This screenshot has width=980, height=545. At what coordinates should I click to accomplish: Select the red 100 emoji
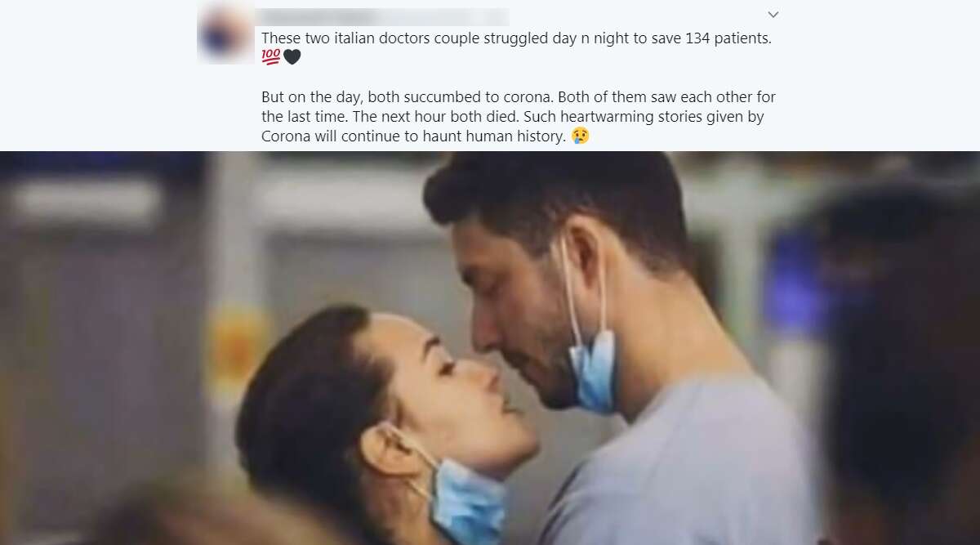coord(271,56)
